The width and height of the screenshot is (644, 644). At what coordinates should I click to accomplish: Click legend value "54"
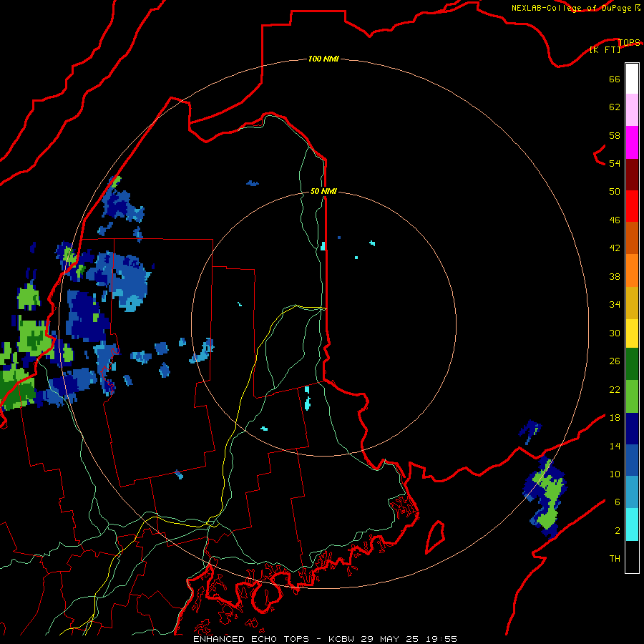click(615, 163)
